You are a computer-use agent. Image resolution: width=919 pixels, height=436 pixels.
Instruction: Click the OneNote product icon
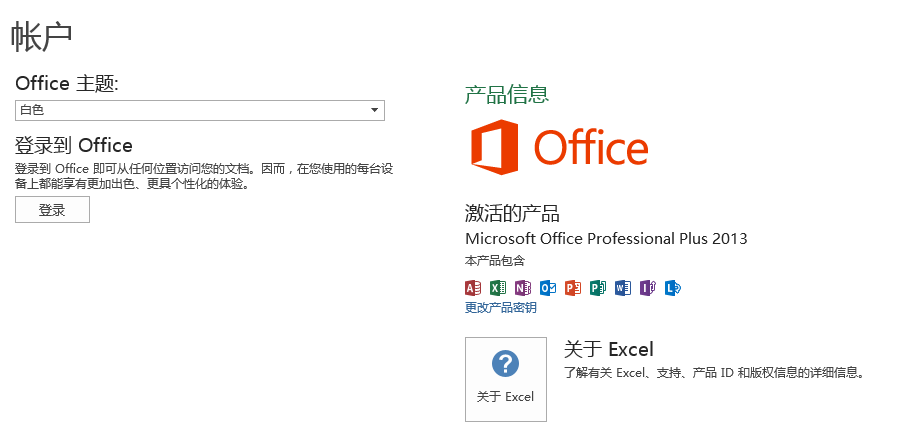click(x=523, y=288)
